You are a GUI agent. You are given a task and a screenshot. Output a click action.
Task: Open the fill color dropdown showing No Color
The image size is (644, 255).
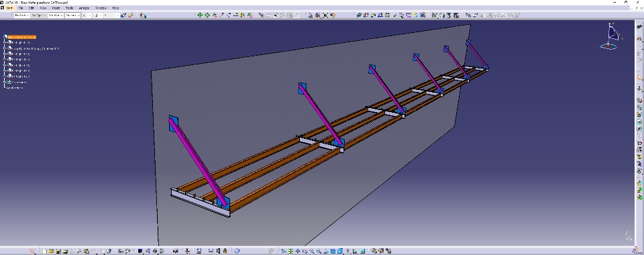pos(21,15)
